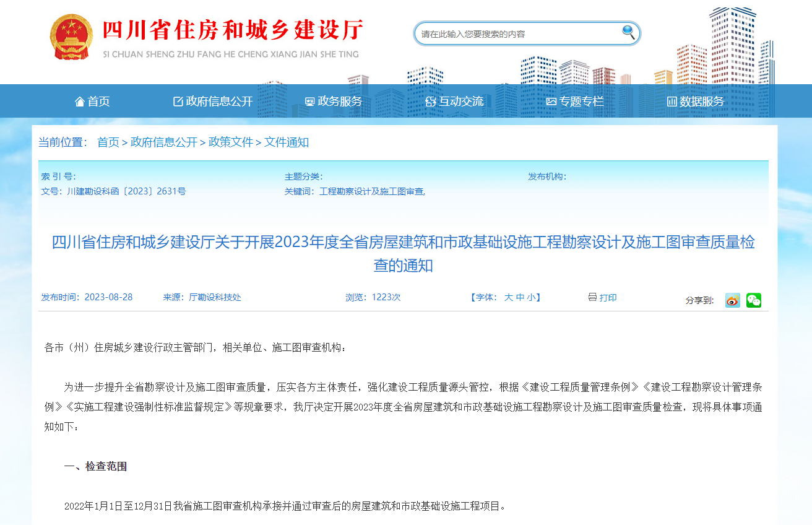The width and height of the screenshot is (812, 525).
Task: Switch font size to 小
Action: (x=532, y=297)
